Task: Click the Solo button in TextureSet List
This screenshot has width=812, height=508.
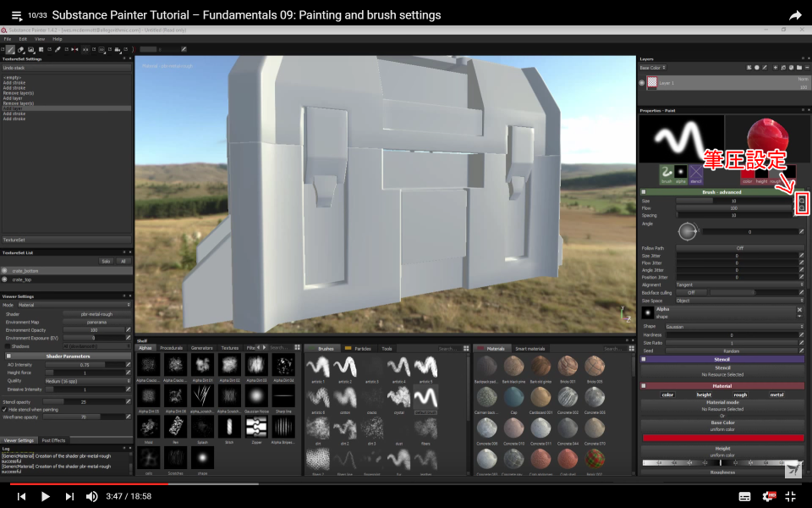Action: pos(106,262)
